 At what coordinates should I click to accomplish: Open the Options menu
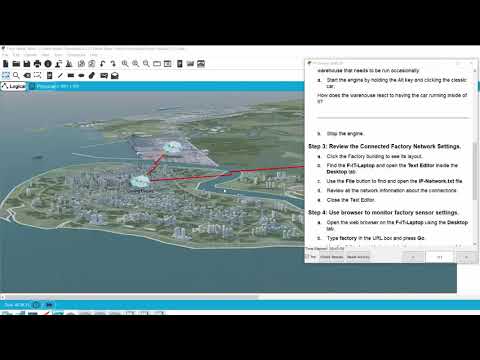pyautogui.click(x=30, y=55)
